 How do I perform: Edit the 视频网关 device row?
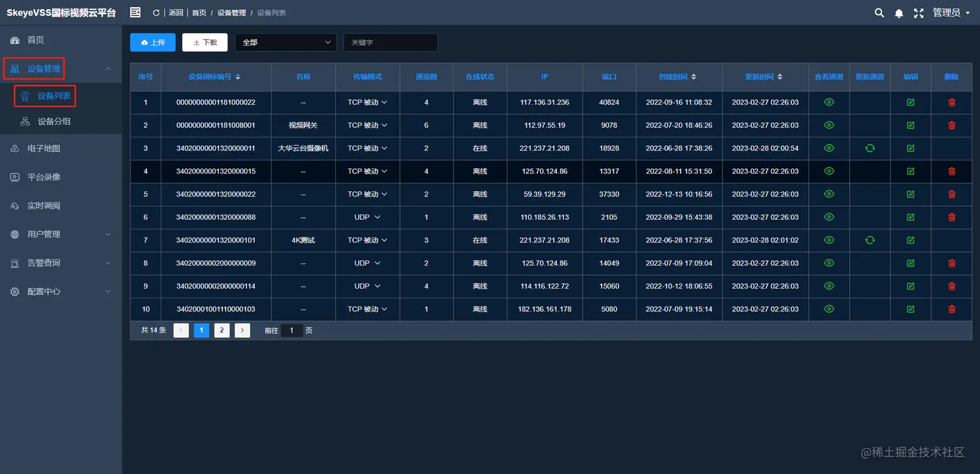[911, 125]
